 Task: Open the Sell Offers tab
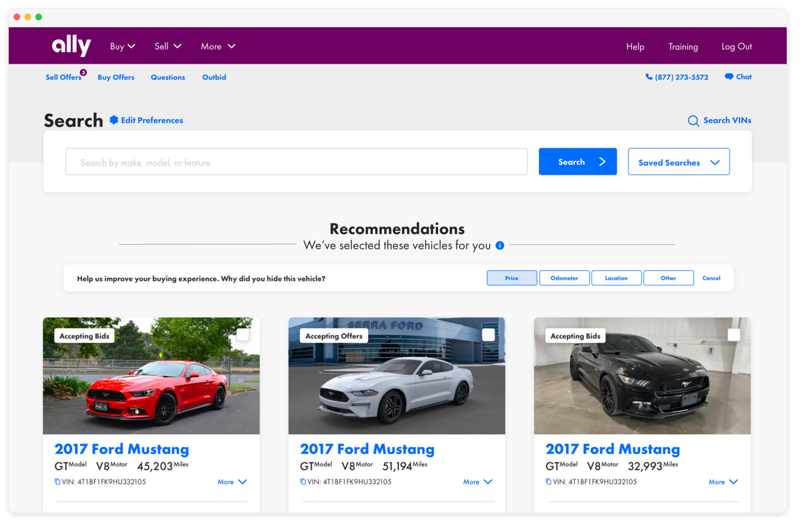tap(63, 77)
